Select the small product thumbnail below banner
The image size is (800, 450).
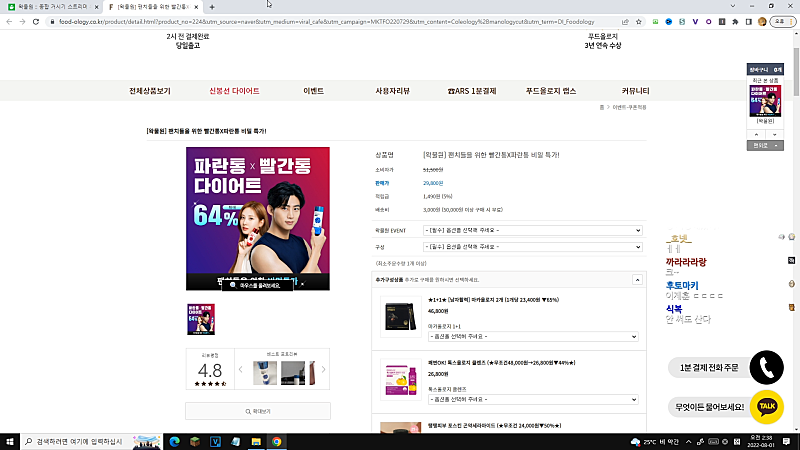coord(201,319)
